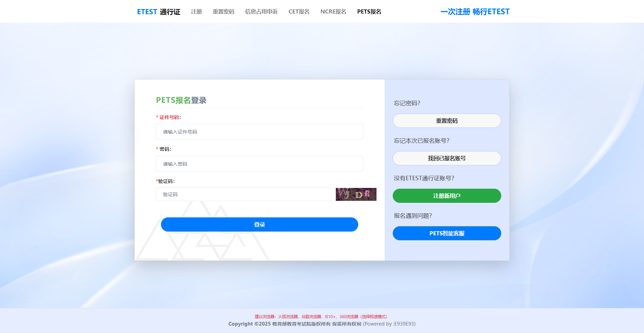This screenshot has height=333, width=644.
Task: Click the captcha image to refresh it
Action: point(355,194)
